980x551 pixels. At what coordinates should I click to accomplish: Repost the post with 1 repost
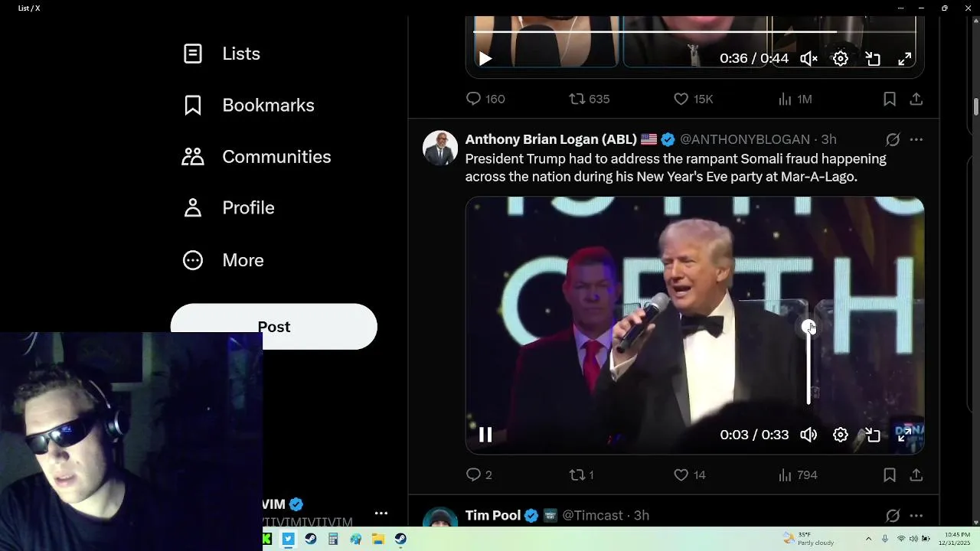pos(582,475)
